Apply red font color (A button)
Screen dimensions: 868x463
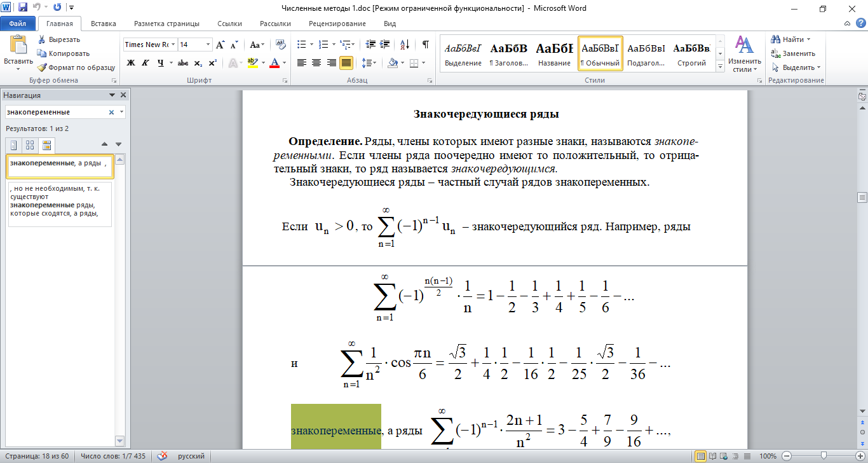click(275, 63)
